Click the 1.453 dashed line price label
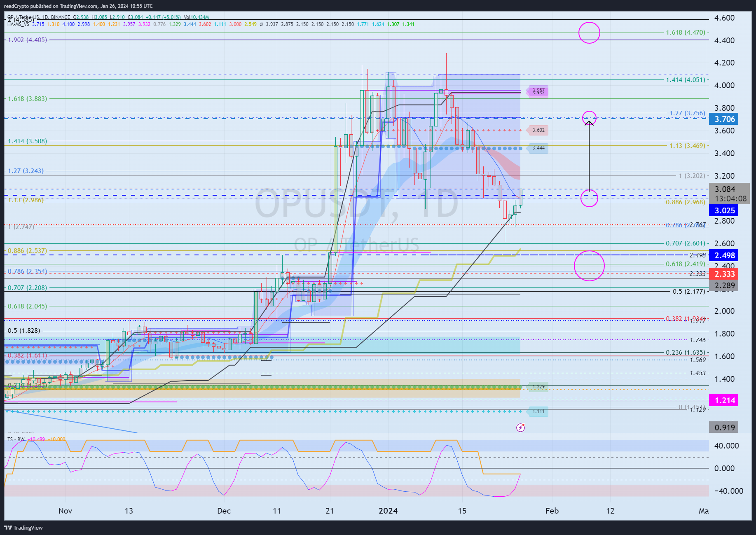This screenshot has height=535, width=756. pos(697,373)
